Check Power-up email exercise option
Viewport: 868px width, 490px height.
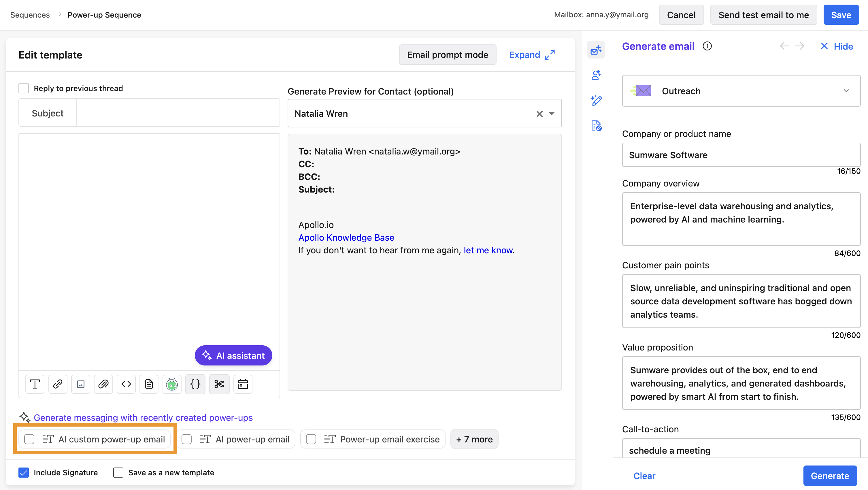pyautogui.click(x=311, y=439)
